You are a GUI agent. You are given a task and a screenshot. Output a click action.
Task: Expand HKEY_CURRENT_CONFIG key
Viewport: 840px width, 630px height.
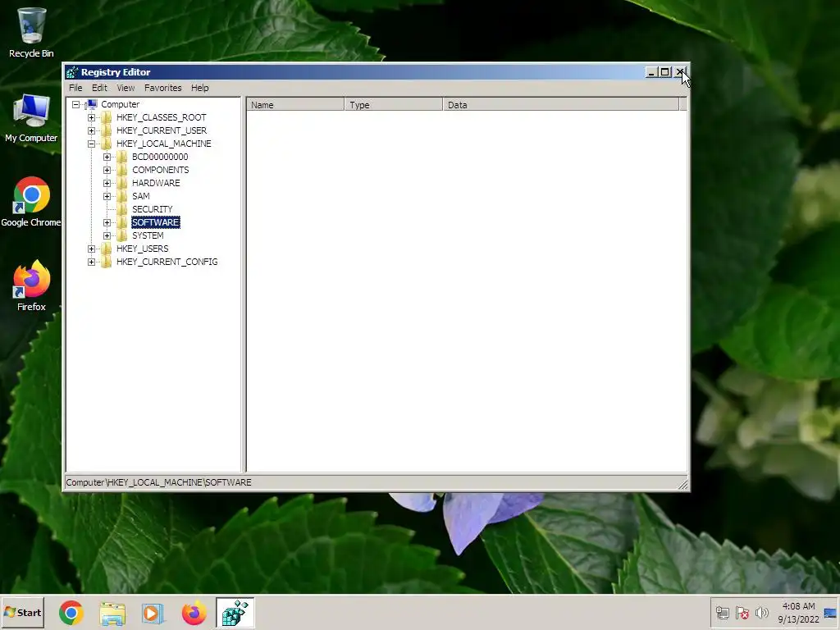click(92, 262)
